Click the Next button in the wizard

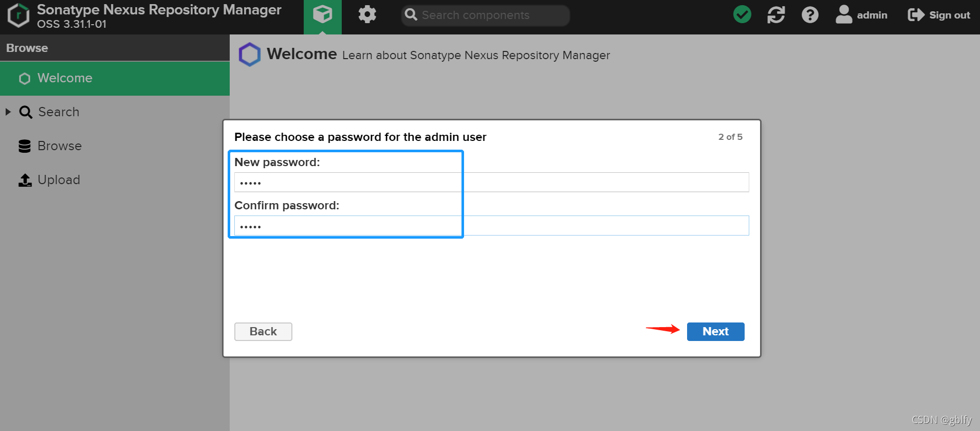(715, 332)
